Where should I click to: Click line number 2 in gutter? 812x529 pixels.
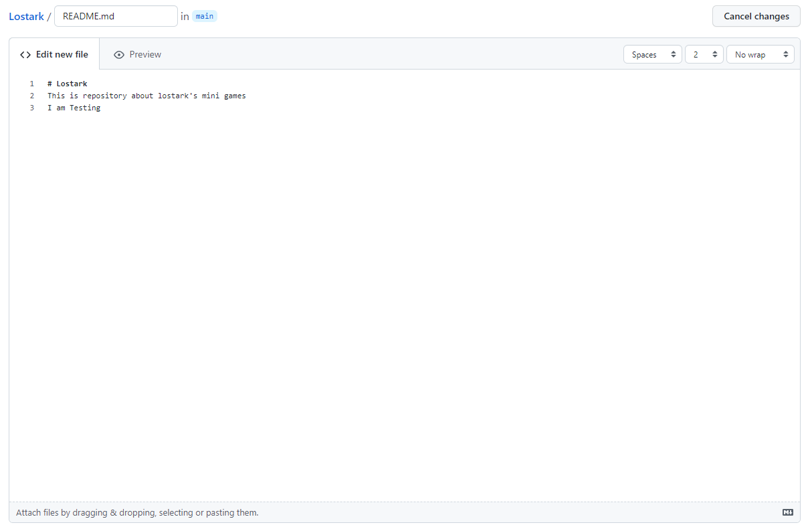click(31, 96)
